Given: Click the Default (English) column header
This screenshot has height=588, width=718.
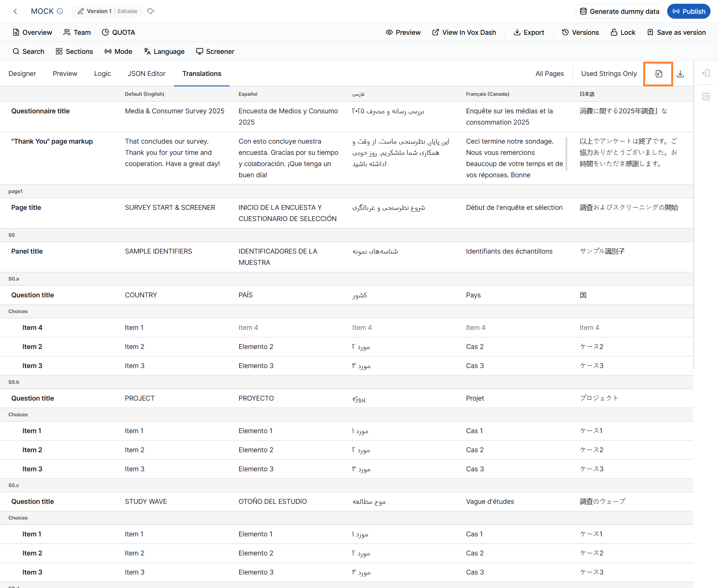Looking at the screenshot, I should pyautogui.click(x=144, y=94).
